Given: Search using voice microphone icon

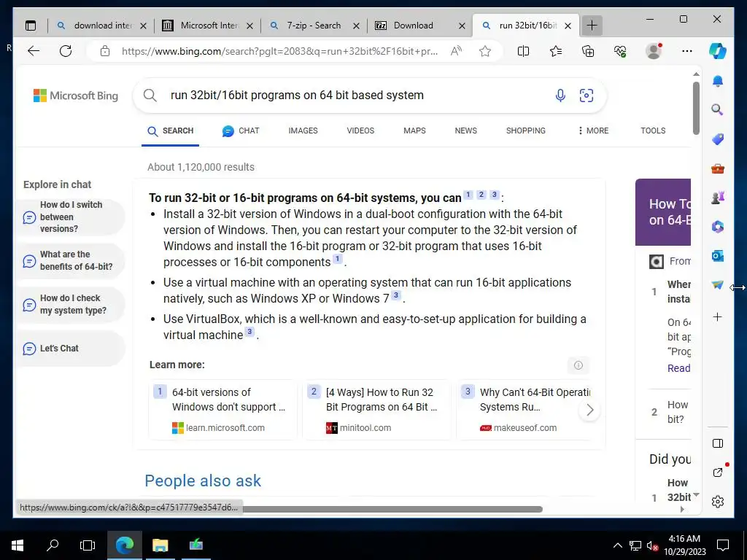Looking at the screenshot, I should click(560, 96).
